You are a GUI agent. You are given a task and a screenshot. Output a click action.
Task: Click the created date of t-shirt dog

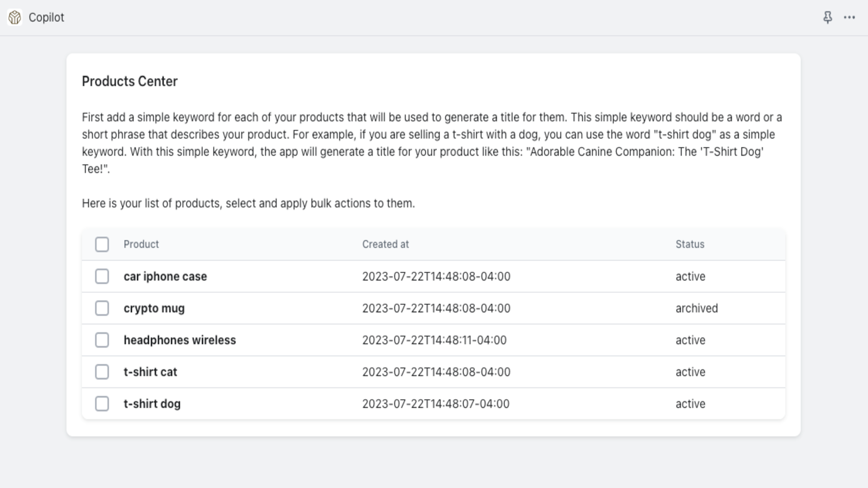tap(436, 404)
